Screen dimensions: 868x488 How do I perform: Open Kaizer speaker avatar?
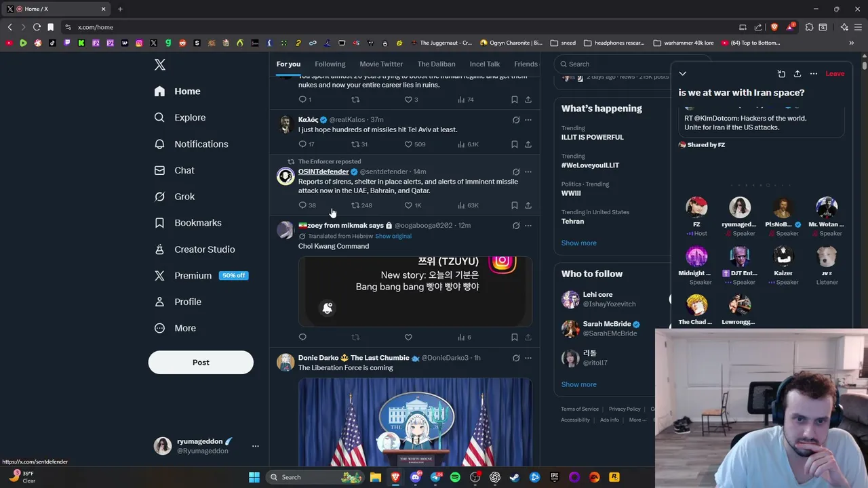click(783, 256)
